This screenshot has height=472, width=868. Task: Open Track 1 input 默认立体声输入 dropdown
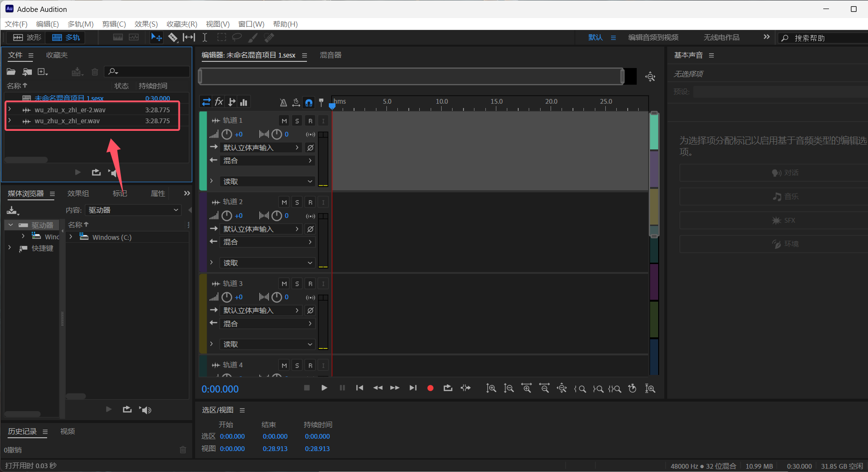[x=261, y=148]
